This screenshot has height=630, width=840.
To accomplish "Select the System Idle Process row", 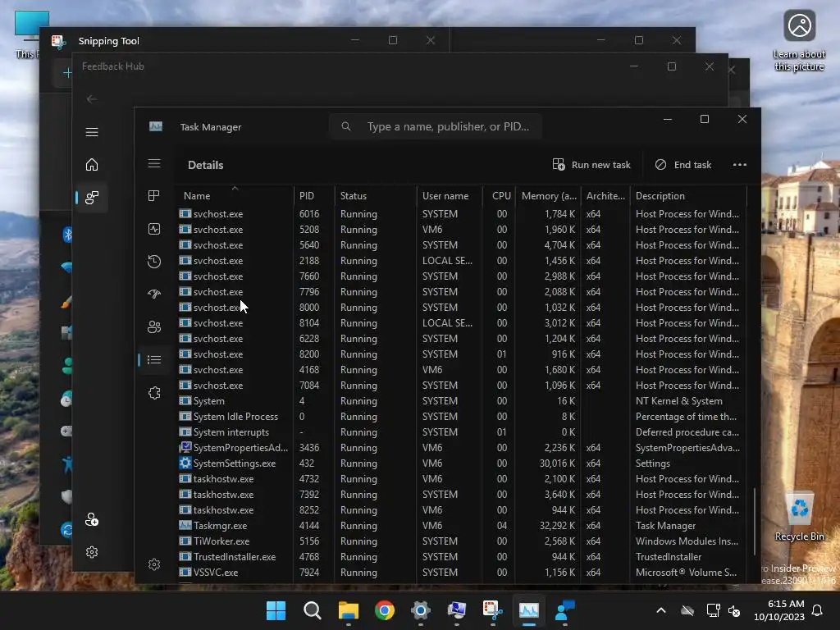I will (462, 416).
